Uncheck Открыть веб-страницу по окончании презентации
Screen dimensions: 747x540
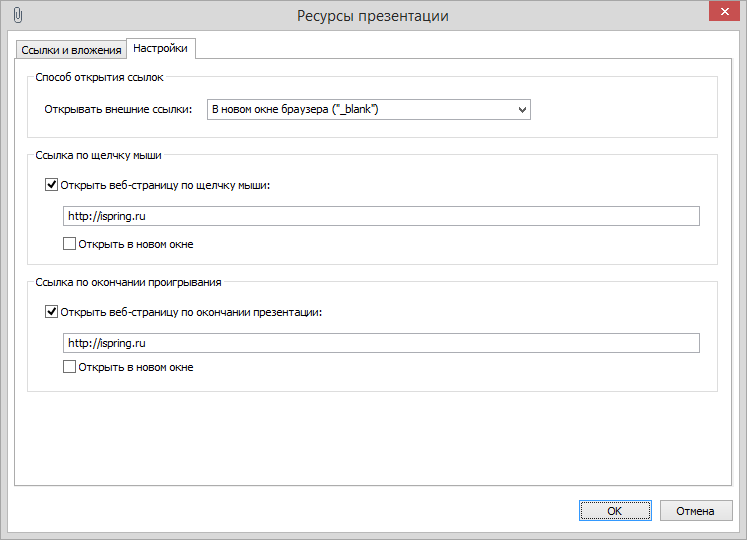[51, 312]
